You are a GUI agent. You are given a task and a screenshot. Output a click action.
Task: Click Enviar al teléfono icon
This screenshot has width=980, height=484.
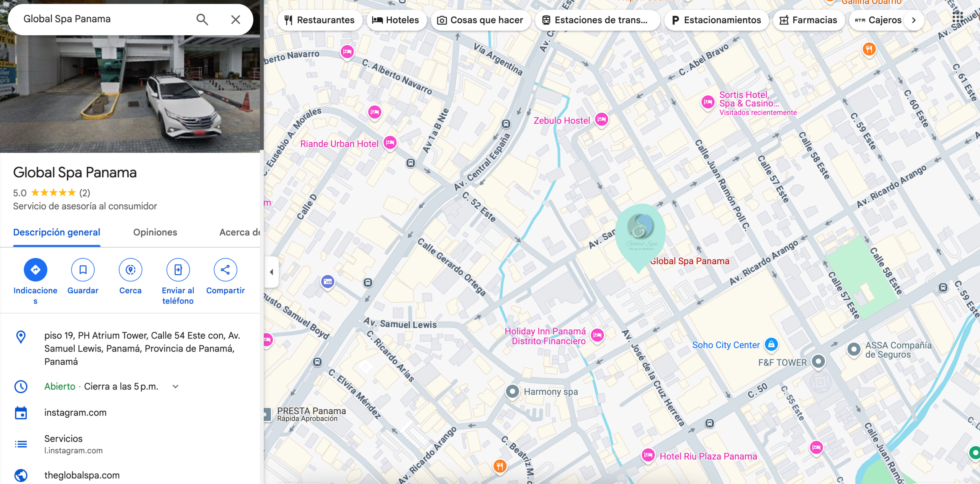(x=178, y=270)
